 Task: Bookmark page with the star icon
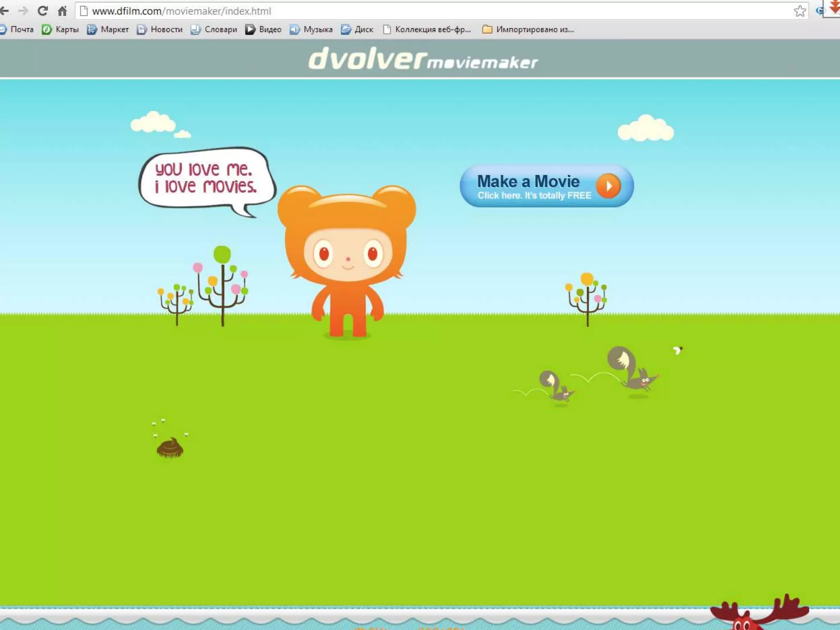click(x=799, y=11)
